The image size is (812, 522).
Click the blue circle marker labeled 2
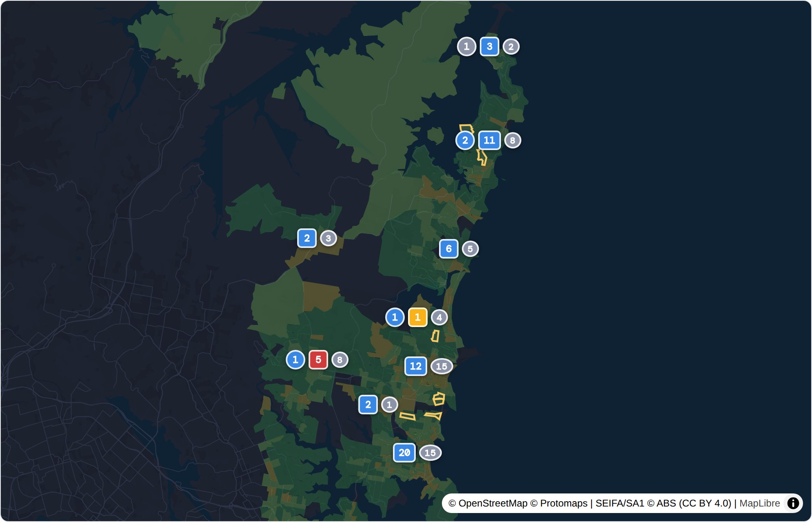(465, 140)
